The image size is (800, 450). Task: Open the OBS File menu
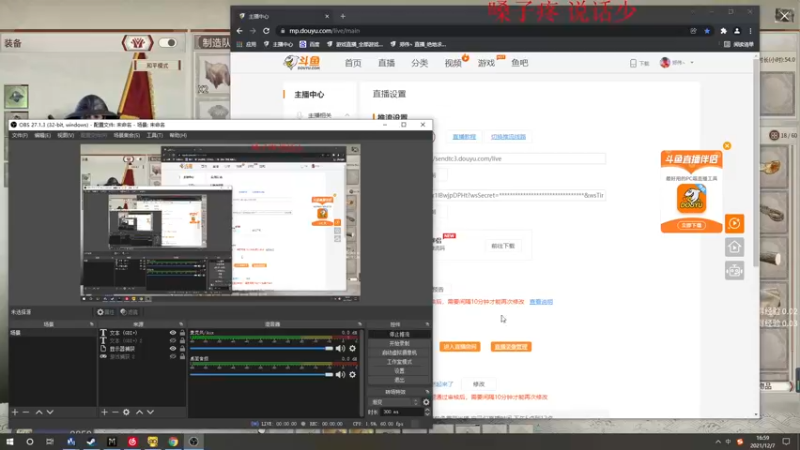point(19,135)
